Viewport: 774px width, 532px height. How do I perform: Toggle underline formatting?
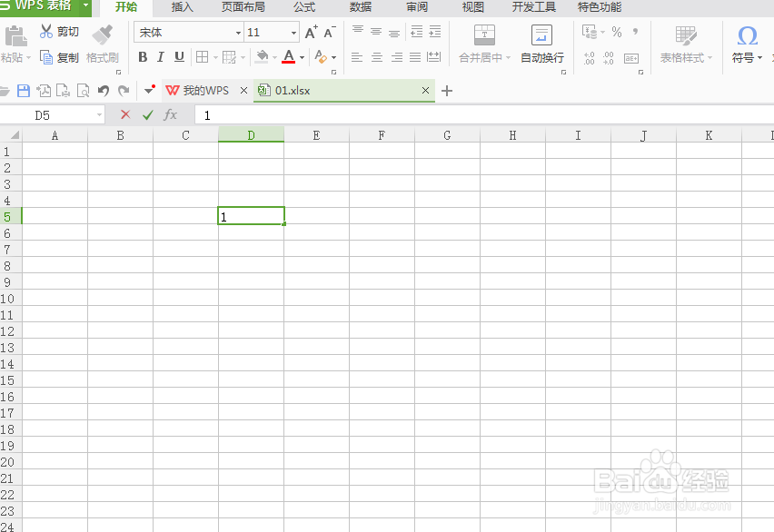pyautogui.click(x=179, y=57)
